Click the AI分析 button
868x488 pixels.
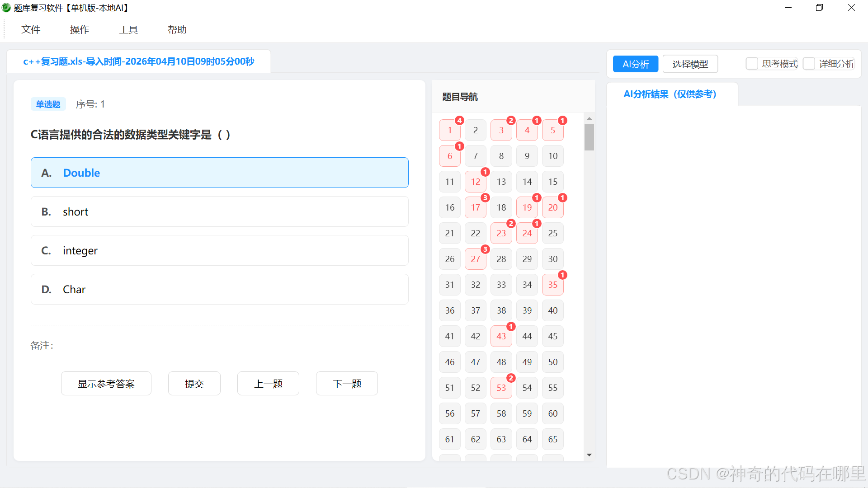636,64
